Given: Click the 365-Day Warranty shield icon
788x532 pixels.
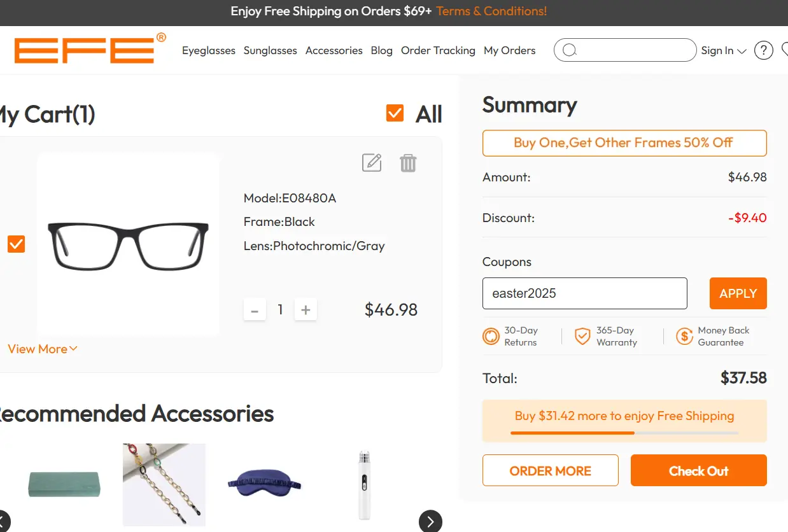Looking at the screenshot, I should (582, 336).
